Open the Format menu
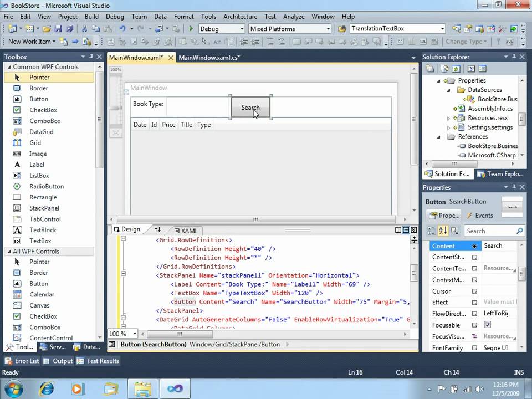532x399 pixels. 184,16
